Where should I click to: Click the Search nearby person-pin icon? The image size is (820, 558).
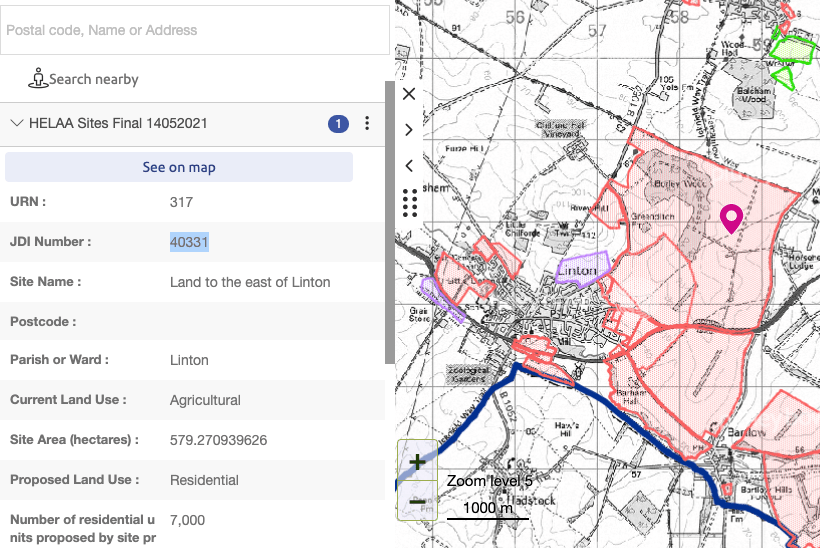click(x=38, y=78)
